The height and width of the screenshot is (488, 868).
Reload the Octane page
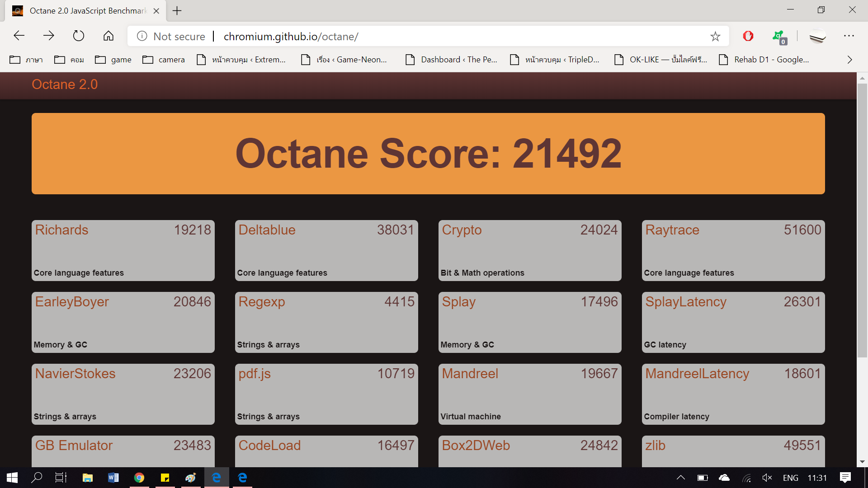[79, 36]
